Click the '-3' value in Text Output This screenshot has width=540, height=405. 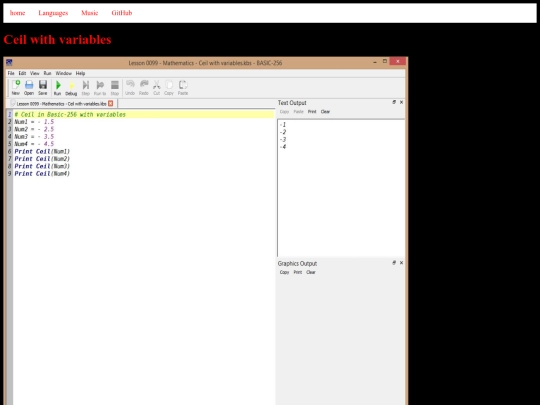pyautogui.click(x=283, y=139)
